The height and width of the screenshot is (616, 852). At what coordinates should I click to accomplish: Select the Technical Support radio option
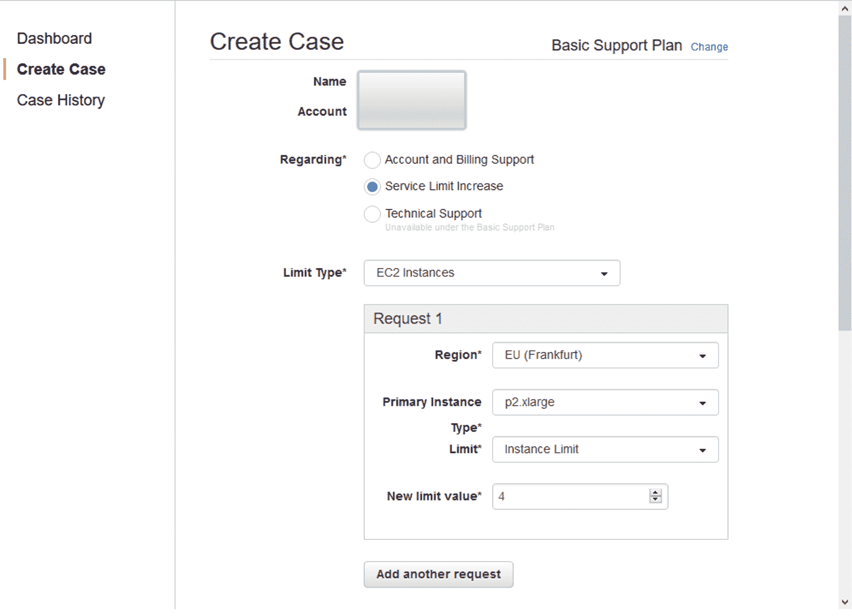[372, 214]
